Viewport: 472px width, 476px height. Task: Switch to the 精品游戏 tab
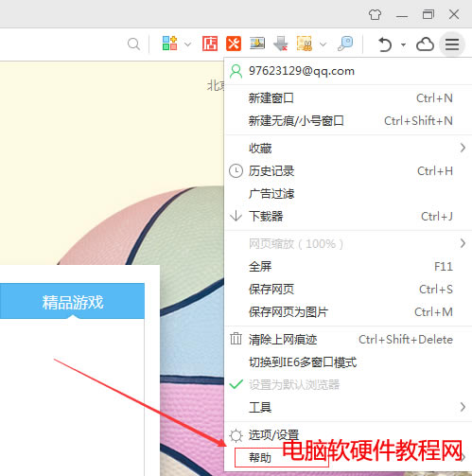pos(72,301)
